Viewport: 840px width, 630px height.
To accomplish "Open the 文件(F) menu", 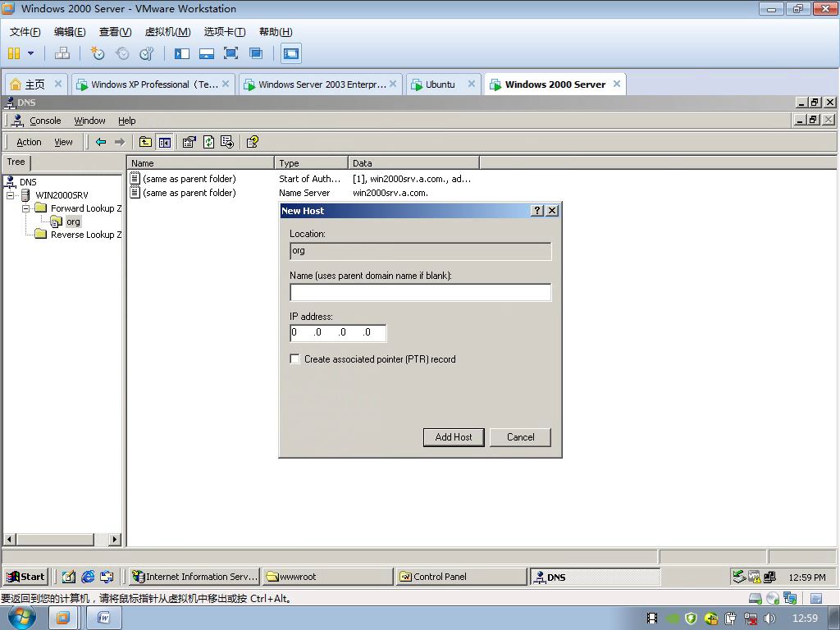I will coord(25,32).
